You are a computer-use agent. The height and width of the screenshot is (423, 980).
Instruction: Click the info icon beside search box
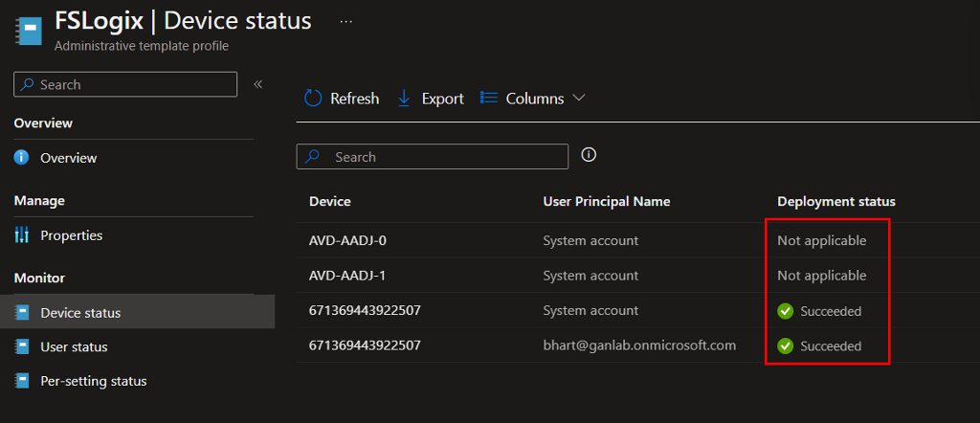click(590, 155)
